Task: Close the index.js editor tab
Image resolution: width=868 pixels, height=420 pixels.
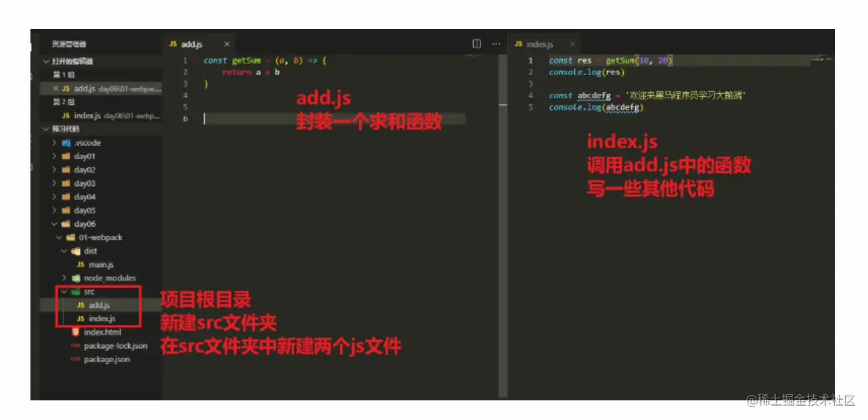Action: click(574, 44)
